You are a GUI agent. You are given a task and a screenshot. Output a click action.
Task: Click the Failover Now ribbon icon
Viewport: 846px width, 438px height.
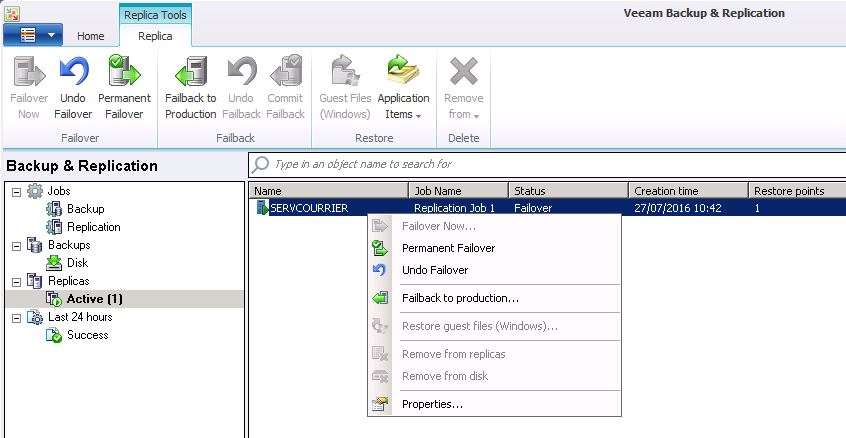click(x=29, y=72)
